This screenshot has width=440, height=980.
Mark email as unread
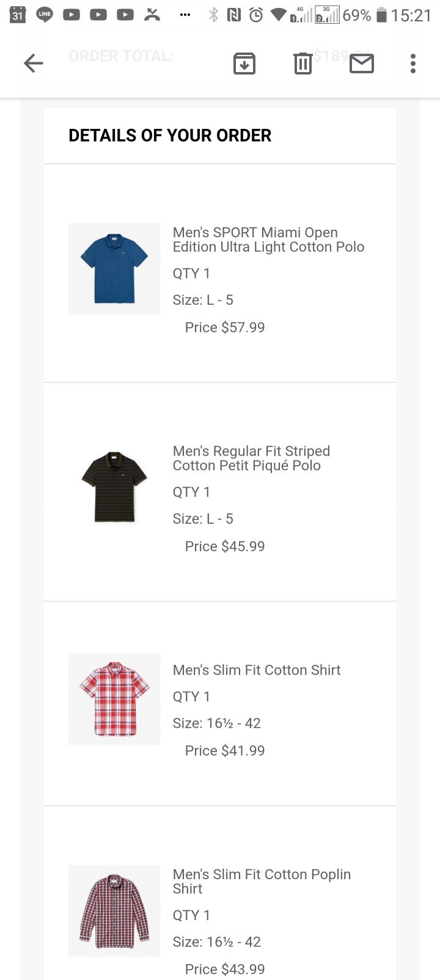pyautogui.click(x=362, y=64)
